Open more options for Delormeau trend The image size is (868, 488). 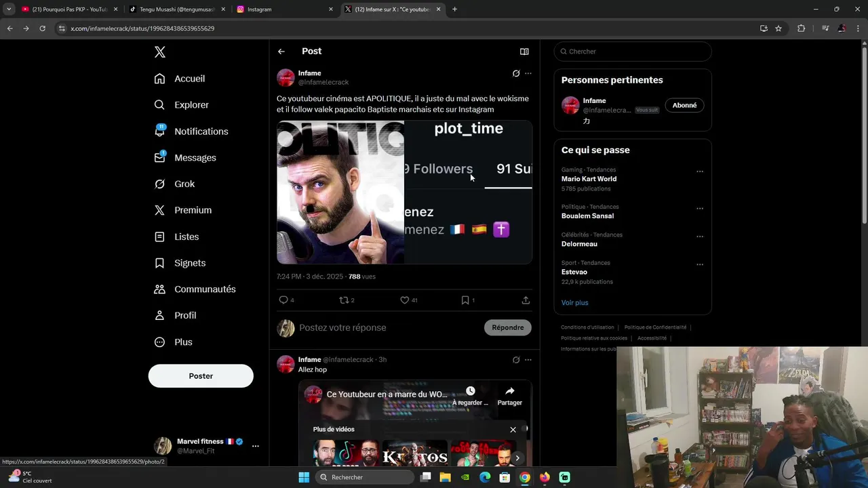700,237
